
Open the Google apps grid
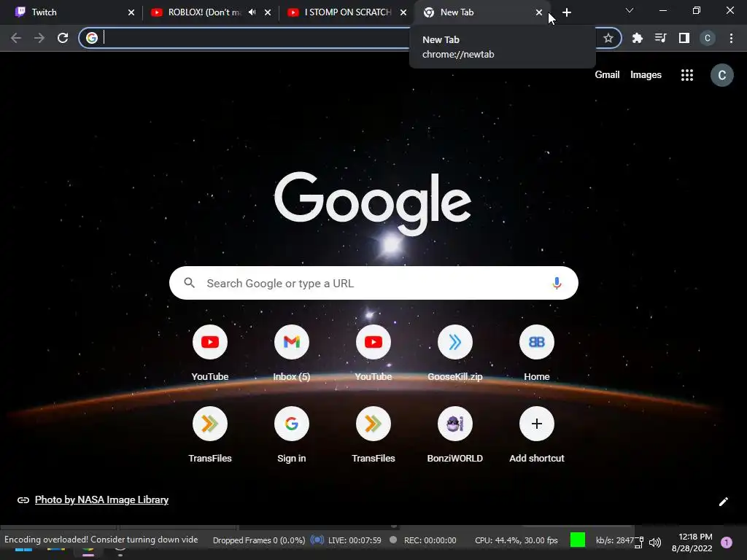point(687,75)
